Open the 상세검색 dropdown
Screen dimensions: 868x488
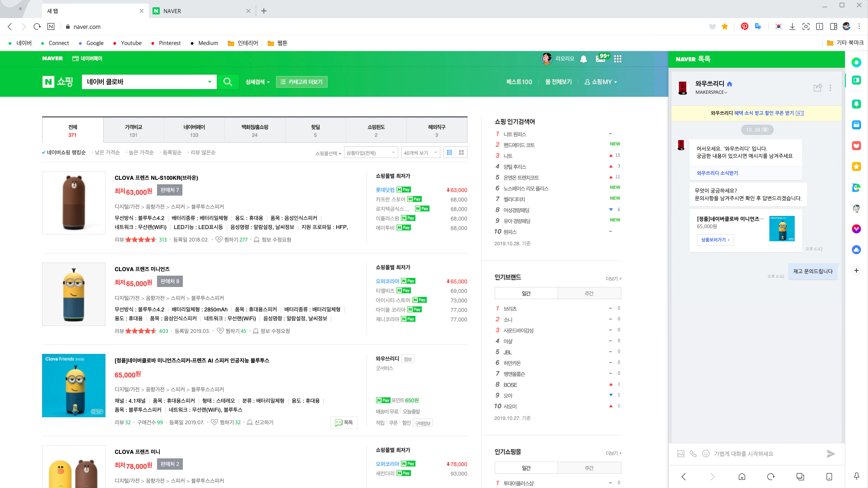tap(258, 82)
